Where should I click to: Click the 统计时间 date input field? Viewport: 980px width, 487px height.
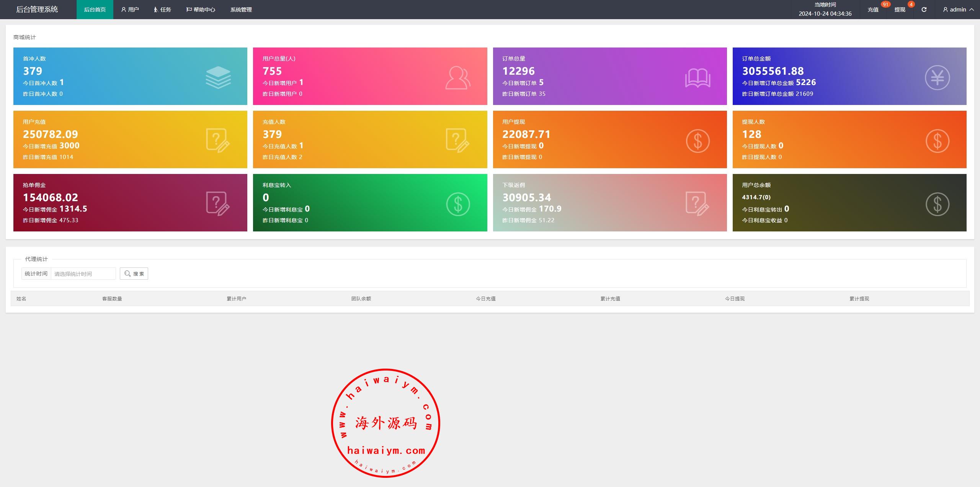tap(83, 274)
